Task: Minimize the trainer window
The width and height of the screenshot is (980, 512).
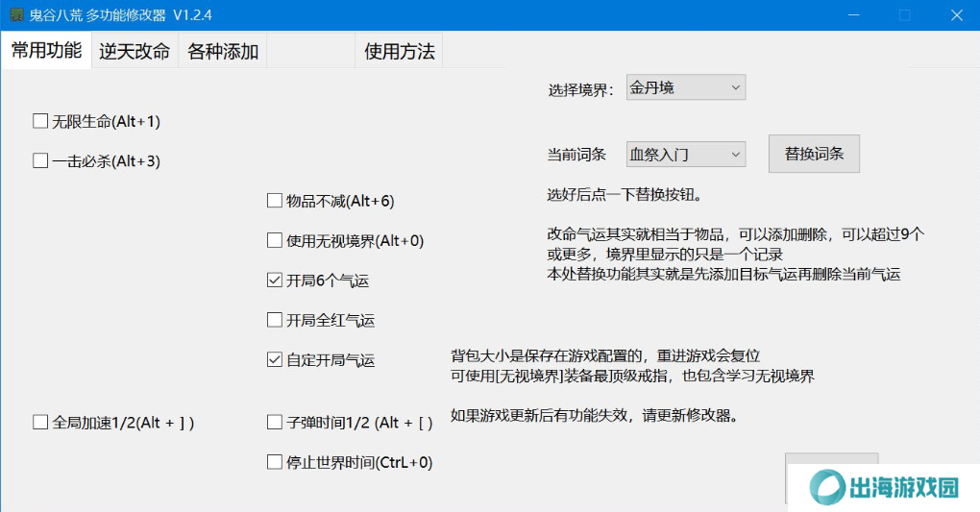Action: (x=854, y=15)
